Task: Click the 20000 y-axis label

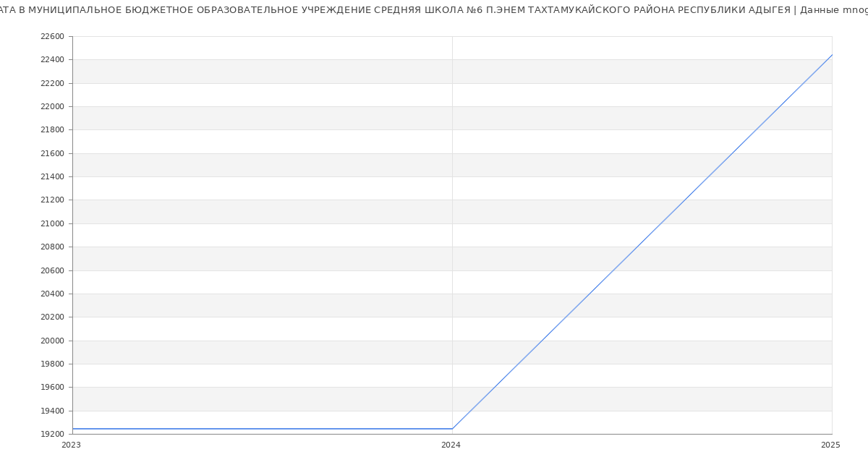Action: 51,341
